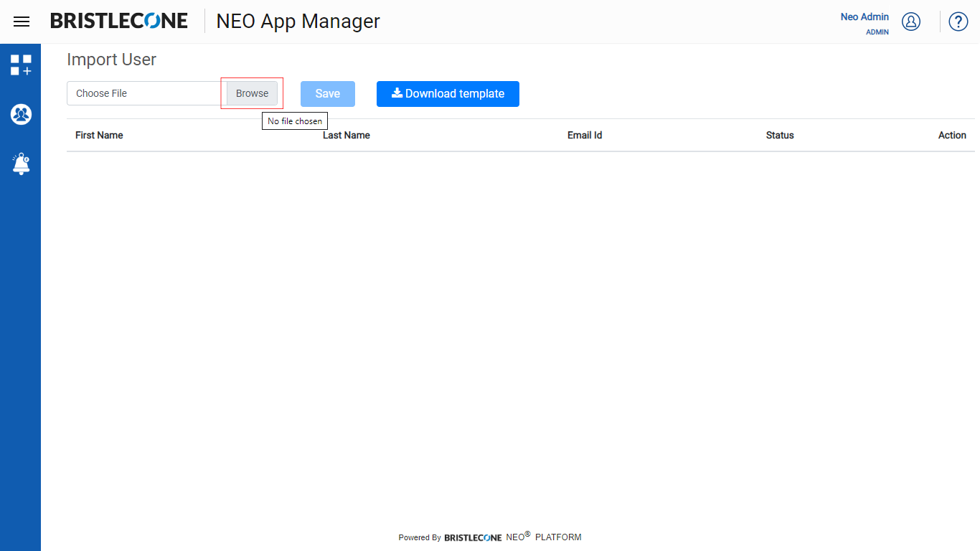Open the help question mark icon

[x=958, y=22]
